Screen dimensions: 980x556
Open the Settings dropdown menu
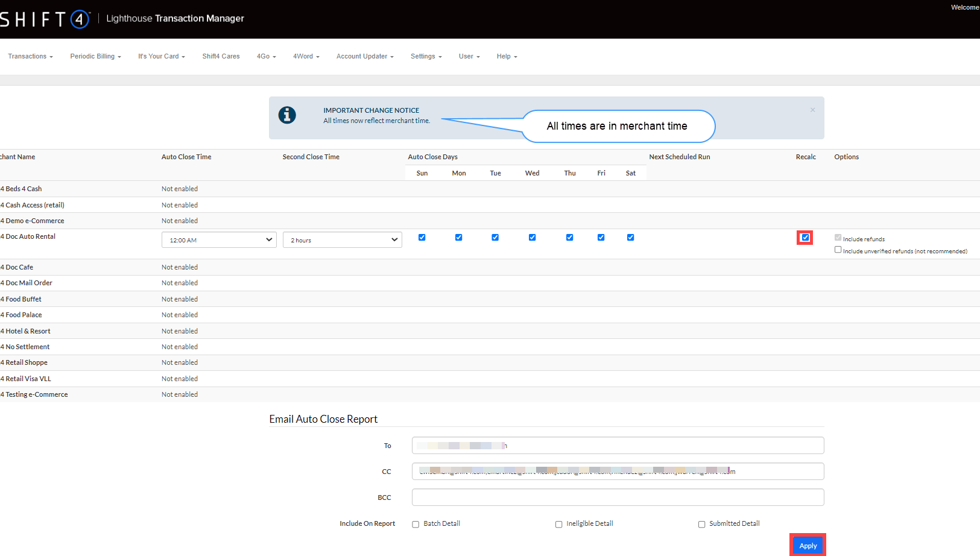pyautogui.click(x=426, y=57)
